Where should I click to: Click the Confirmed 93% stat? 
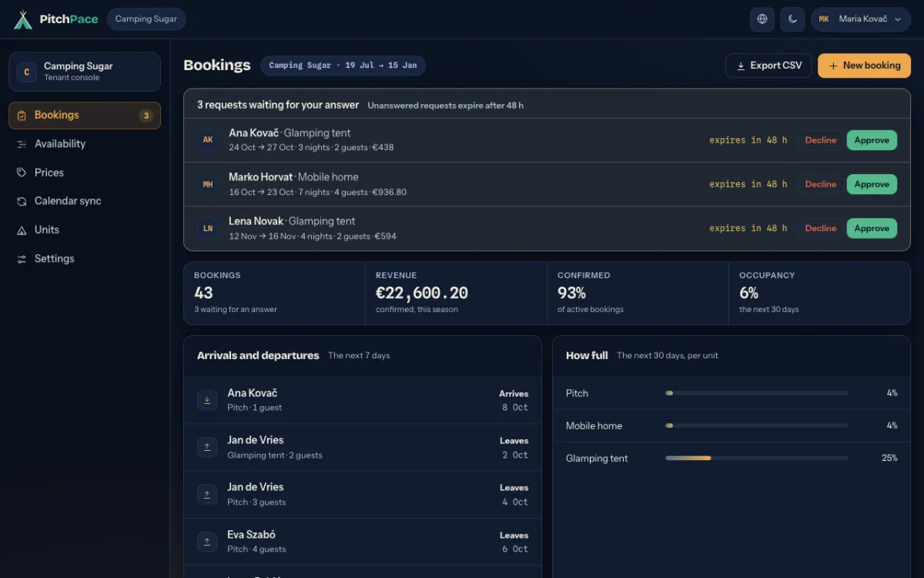[x=638, y=293]
